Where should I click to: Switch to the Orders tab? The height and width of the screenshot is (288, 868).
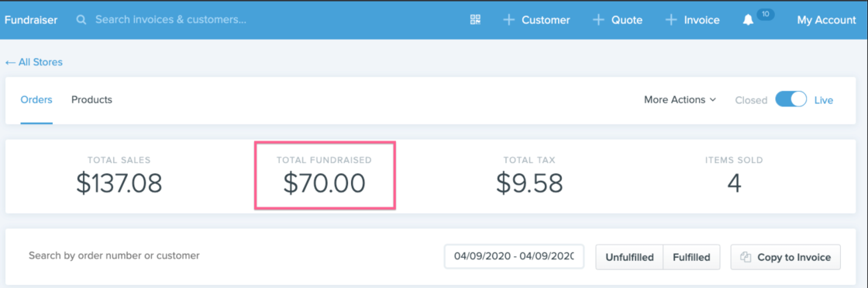pos(36,100)
